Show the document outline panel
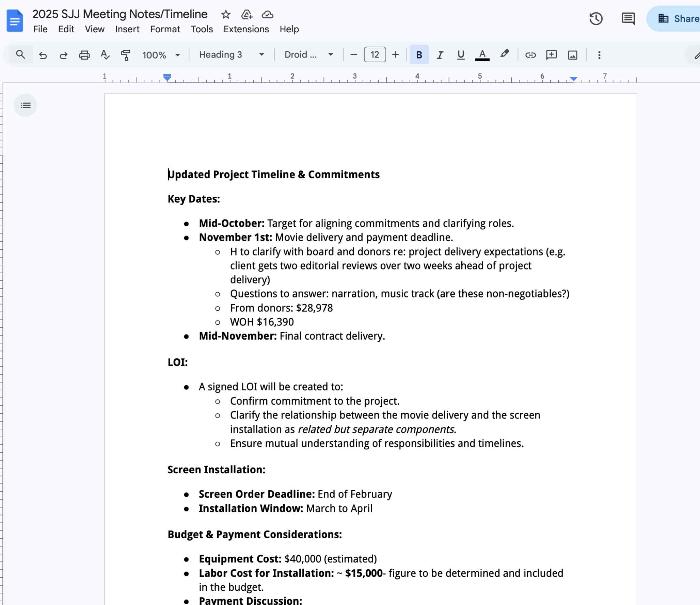700x605 pixels. pos(25,105)
